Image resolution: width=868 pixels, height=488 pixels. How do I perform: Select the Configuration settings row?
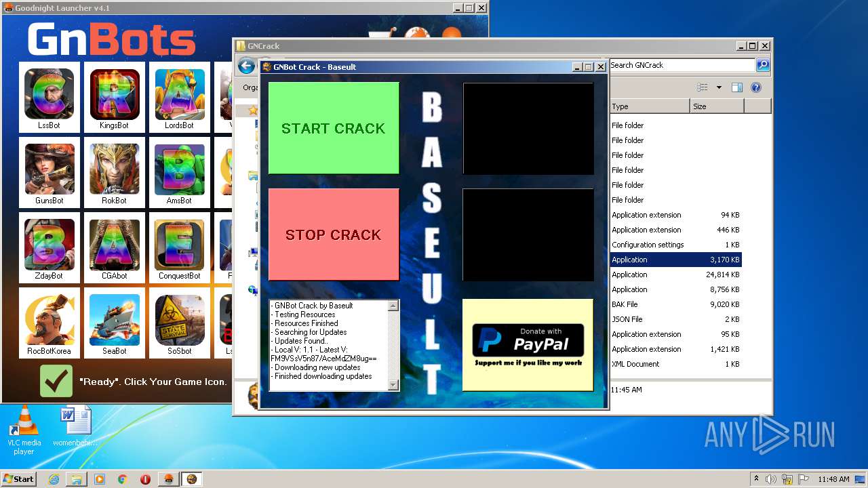pos(675,245)
